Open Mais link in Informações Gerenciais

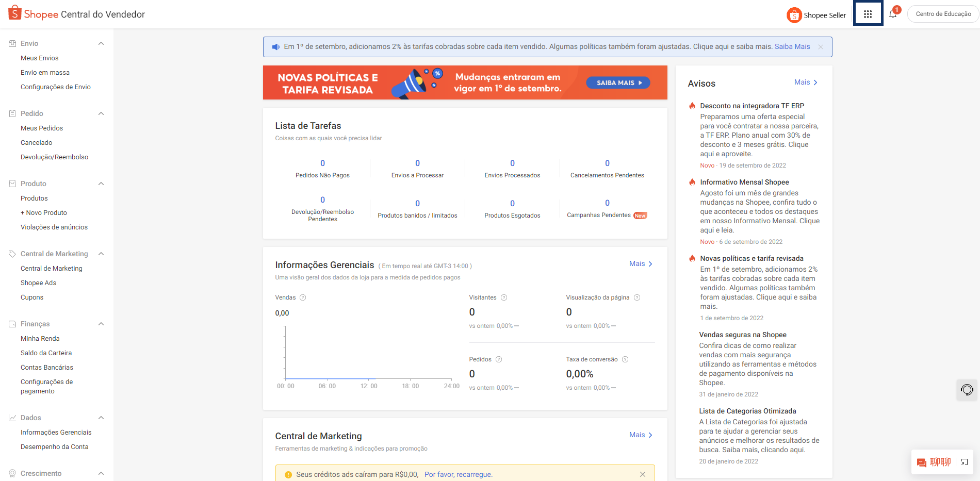pos(641,264)
